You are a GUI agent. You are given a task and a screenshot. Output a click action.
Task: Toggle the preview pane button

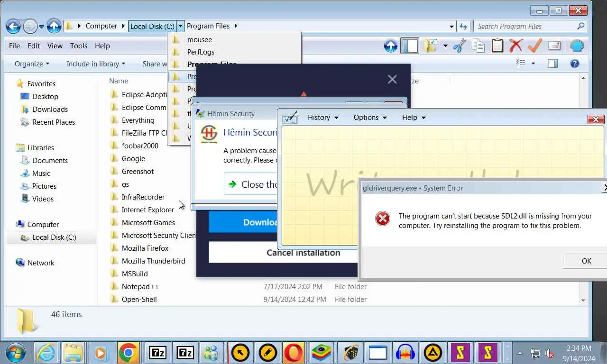coord(553,64)
